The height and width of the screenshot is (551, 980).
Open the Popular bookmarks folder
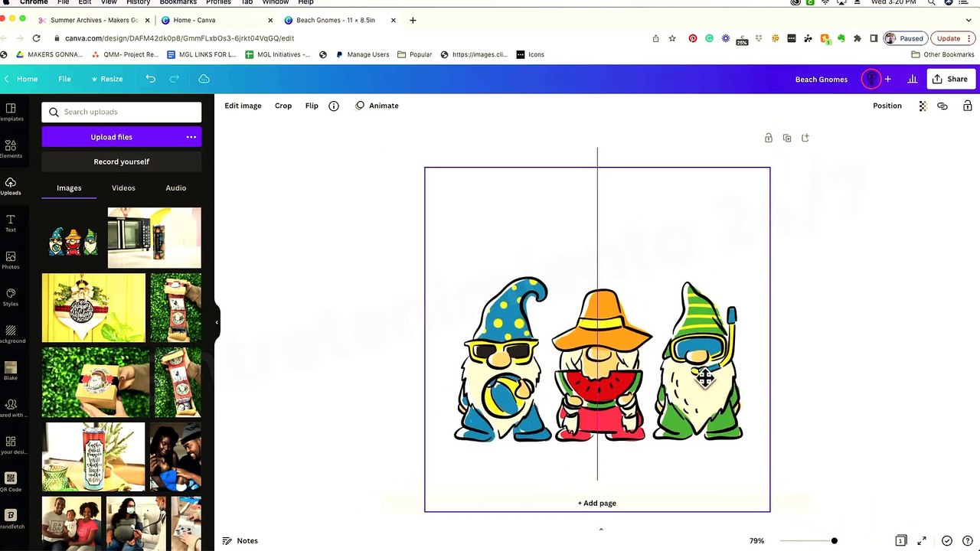point(415,54)
